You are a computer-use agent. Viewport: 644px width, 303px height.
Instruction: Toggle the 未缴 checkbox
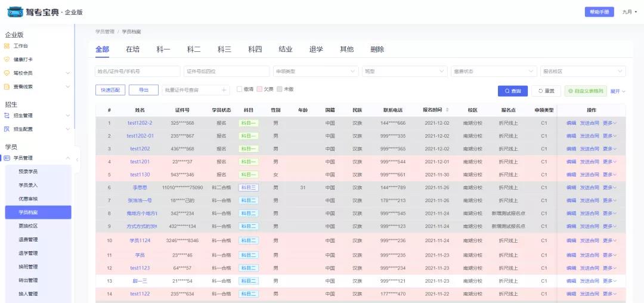(x=280, y=89)
